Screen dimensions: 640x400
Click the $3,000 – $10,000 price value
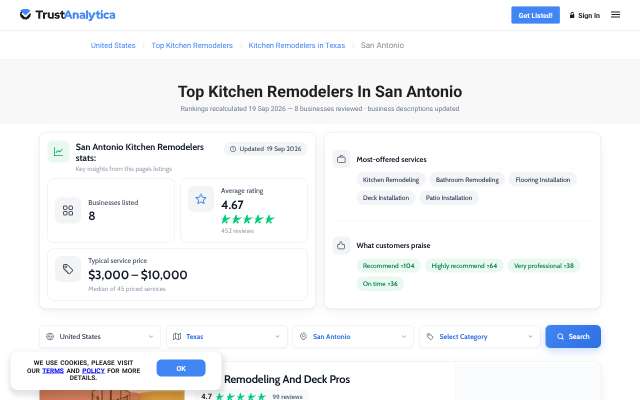138,275
